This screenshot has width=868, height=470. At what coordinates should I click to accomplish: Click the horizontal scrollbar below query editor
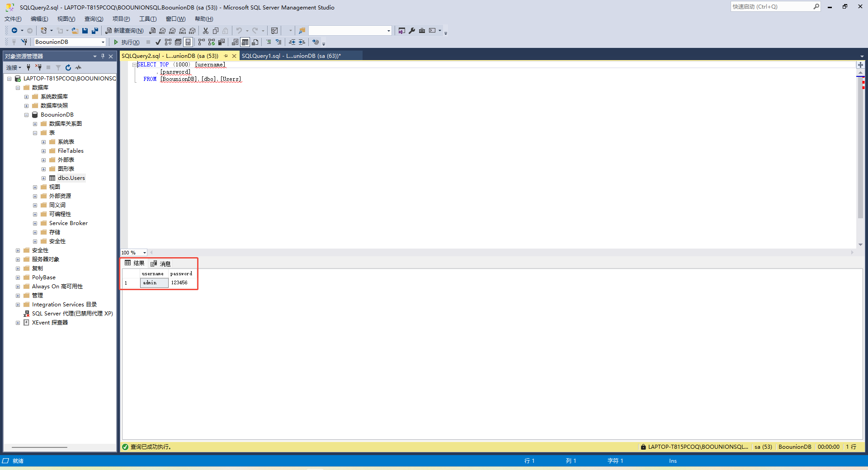pyautogui.click(x=501, y=253)
